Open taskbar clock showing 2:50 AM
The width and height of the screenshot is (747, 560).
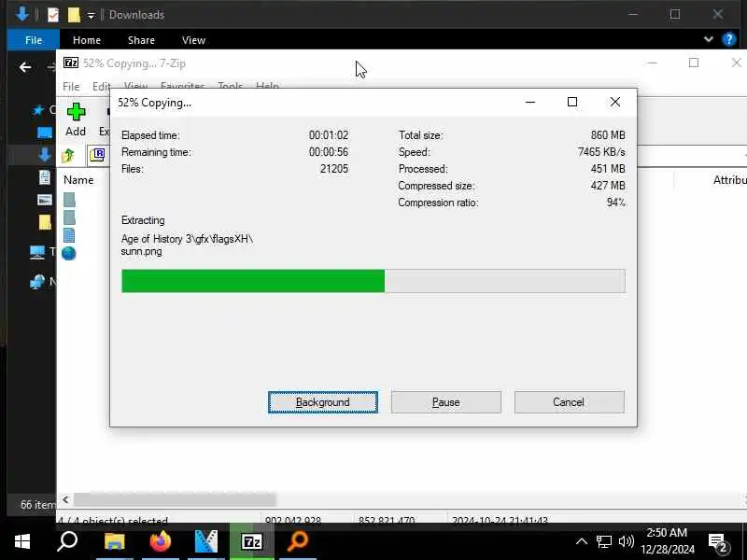point(667,541)
